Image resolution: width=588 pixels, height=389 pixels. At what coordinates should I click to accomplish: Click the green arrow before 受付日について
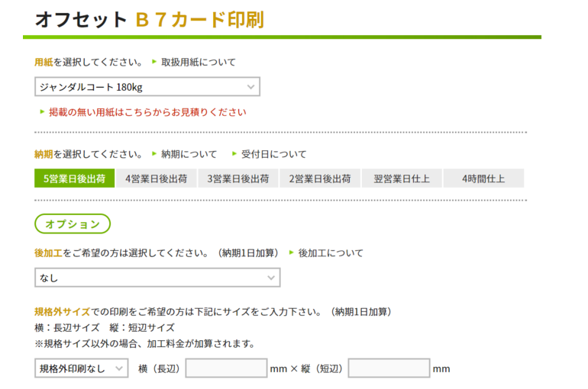(234, 154)
